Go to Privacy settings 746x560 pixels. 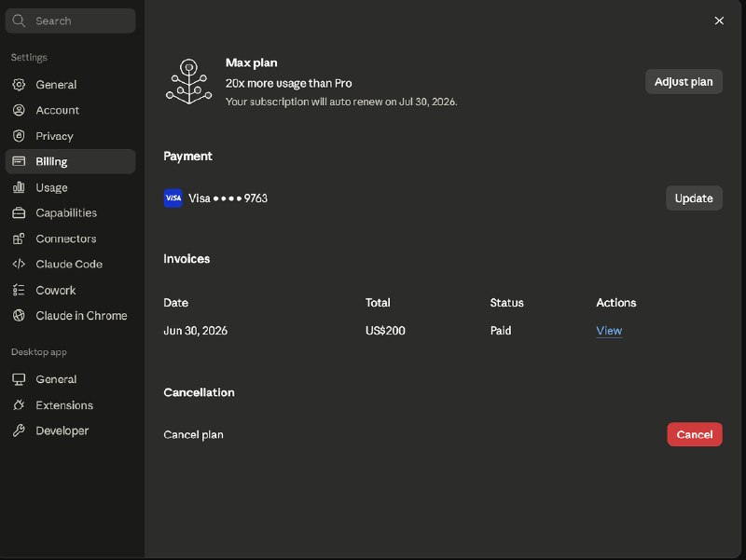tap(71, 136)
